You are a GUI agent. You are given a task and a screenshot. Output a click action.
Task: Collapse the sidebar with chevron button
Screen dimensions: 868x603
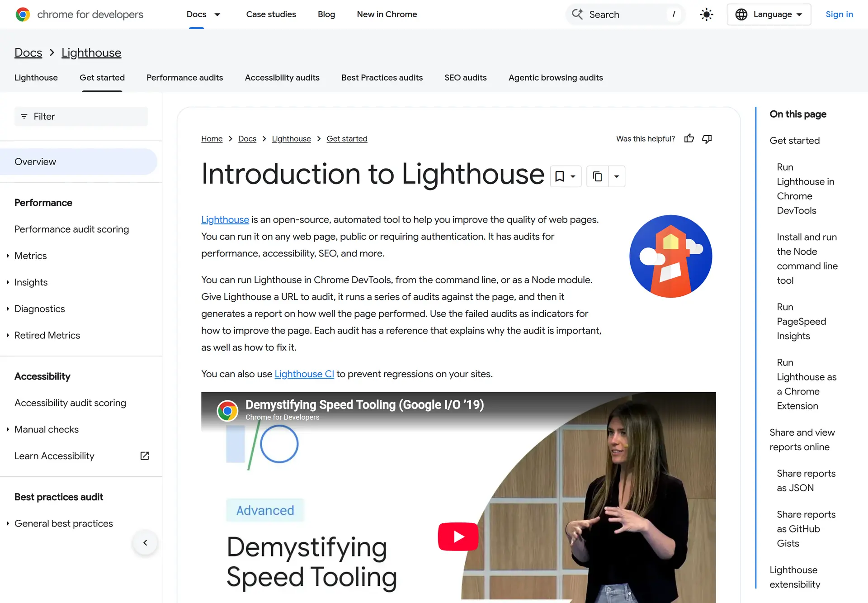[145, 543]
